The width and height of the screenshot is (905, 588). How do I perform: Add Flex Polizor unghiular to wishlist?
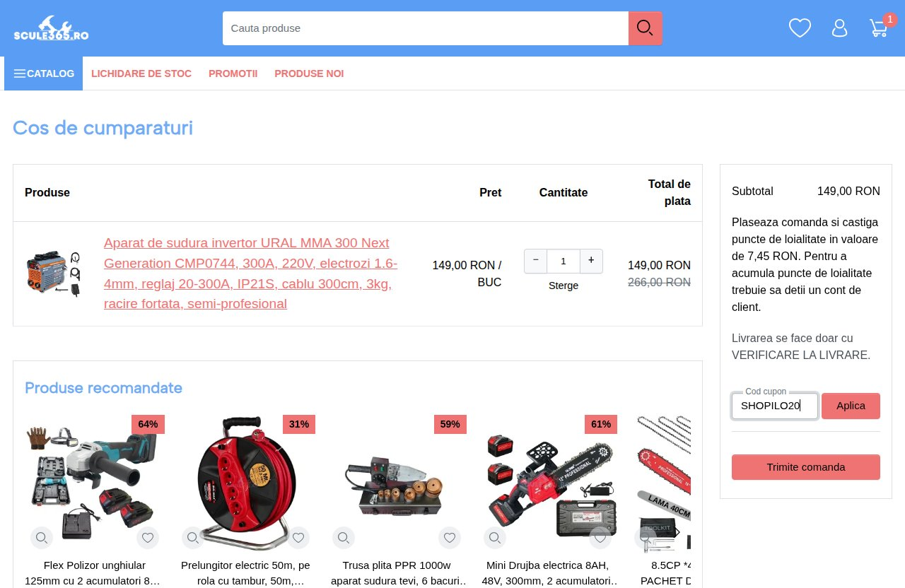pos(148,538)
